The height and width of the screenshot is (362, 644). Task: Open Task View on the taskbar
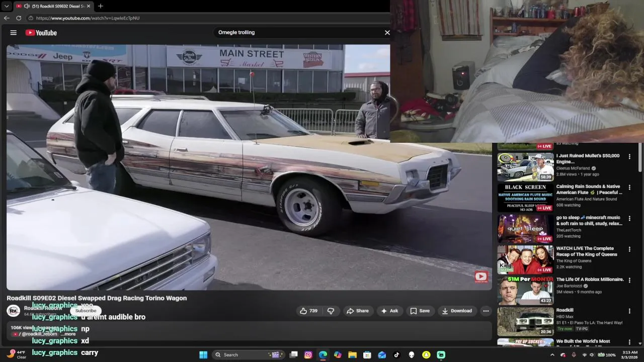click(x=294, y=354)
